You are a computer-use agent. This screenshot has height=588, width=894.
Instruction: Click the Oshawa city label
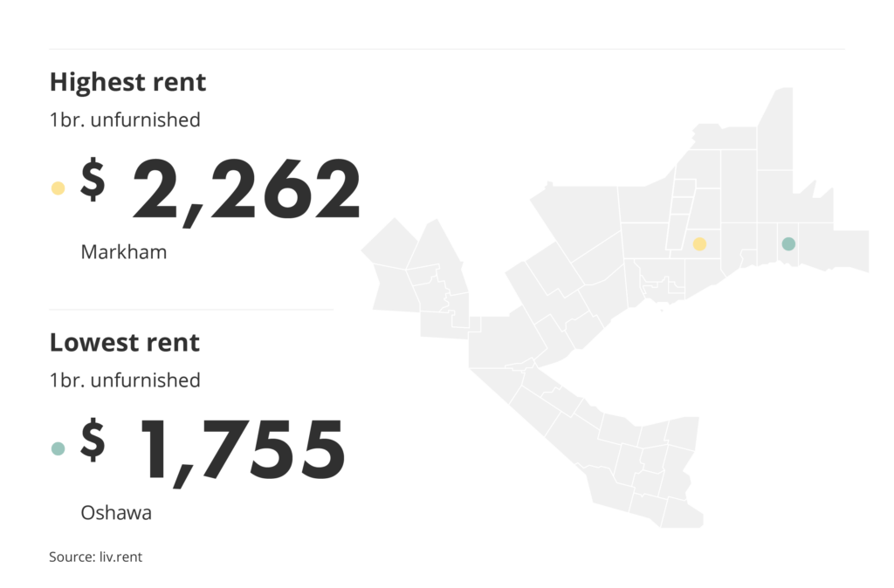click(116, 513)
